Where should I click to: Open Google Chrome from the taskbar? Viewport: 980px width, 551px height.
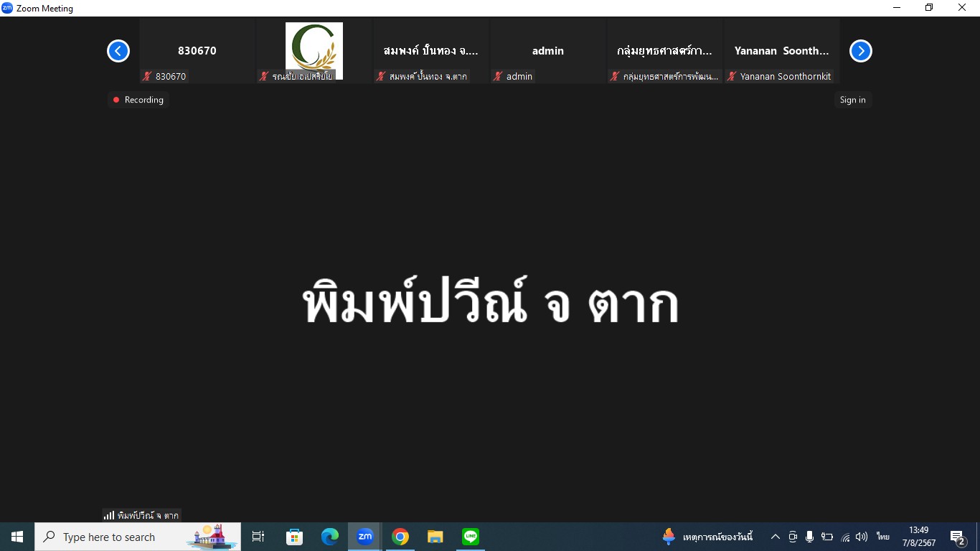(400, 537)
